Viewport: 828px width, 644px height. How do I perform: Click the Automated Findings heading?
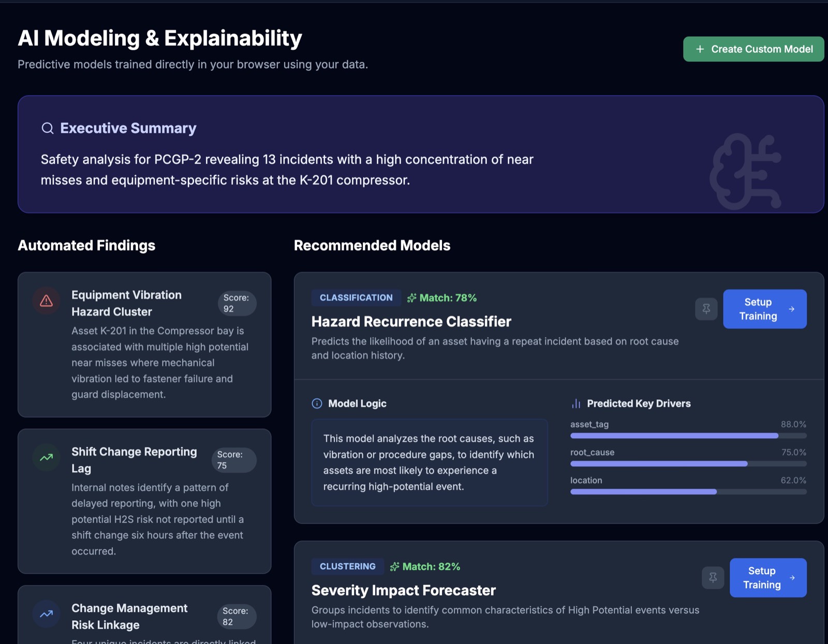click(x=86, y=245)
